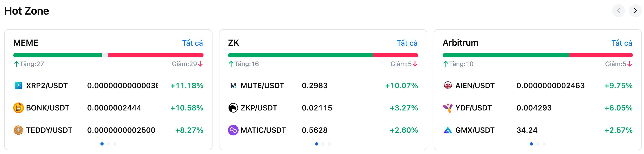
Task: Click the MEME rise/fall ratio bar
Action: click(x=108, y=55)
